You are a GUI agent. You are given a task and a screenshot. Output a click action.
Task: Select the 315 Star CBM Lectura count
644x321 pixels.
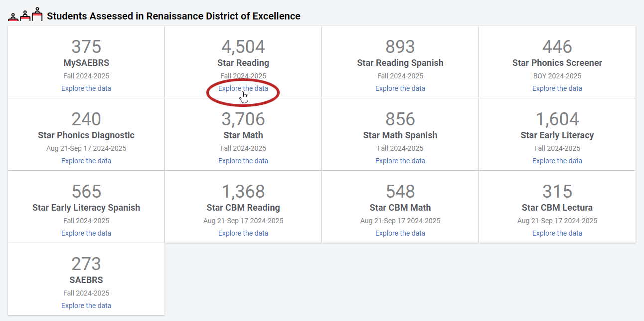[x=557, y=191]
